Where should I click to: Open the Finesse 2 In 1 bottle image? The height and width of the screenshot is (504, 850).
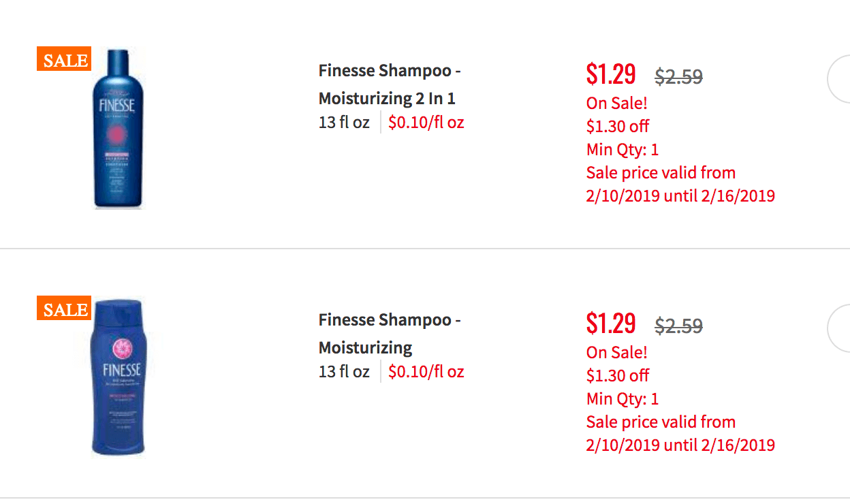119,128
